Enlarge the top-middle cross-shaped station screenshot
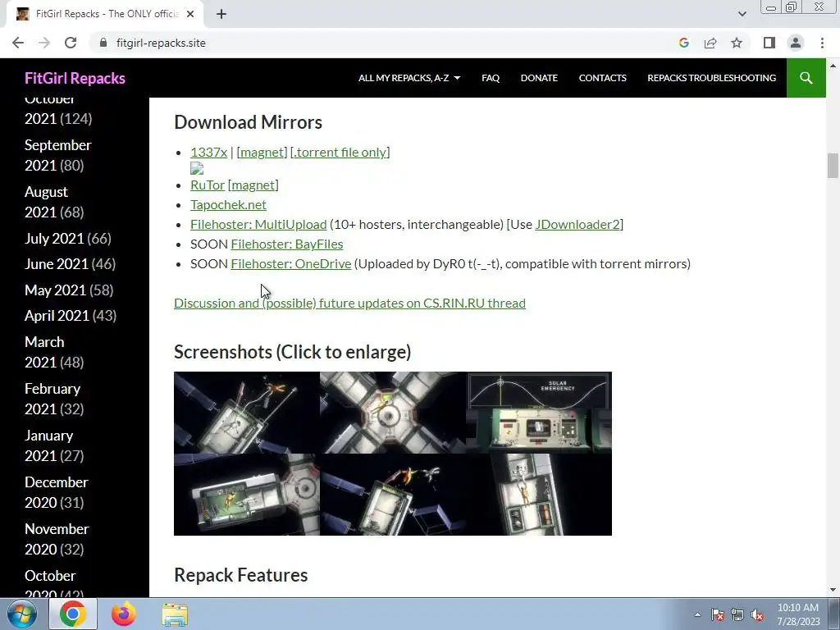This screenshot has width=840, height=630. coord(393,413)
